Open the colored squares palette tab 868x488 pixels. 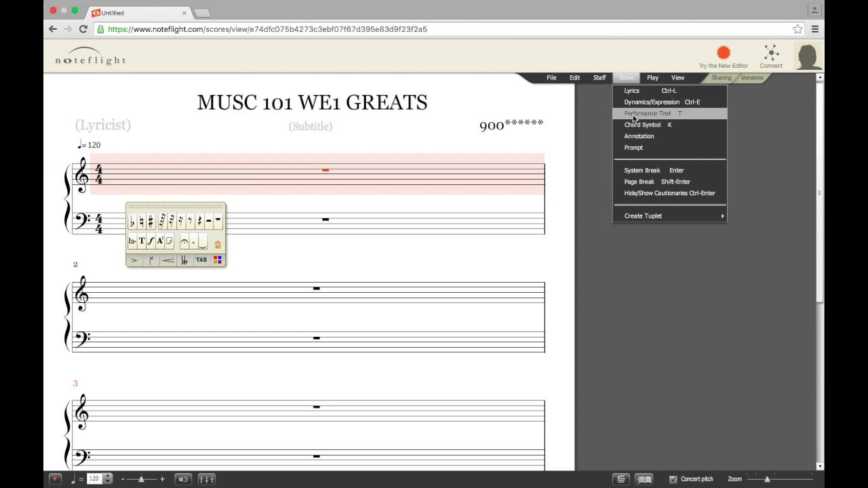click(218, 260)
